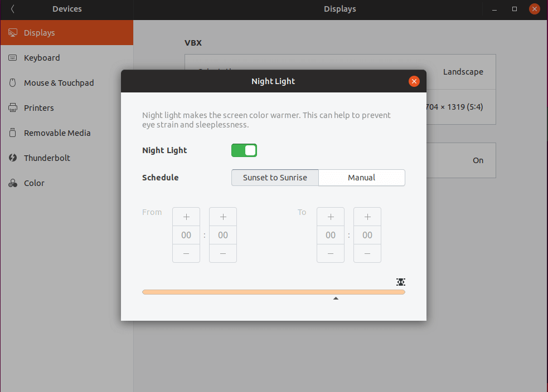Image resolution: width=548 pixels, height=392 pixels.
Task: Click the From hour value field
Action: click(x=186, y=235)
